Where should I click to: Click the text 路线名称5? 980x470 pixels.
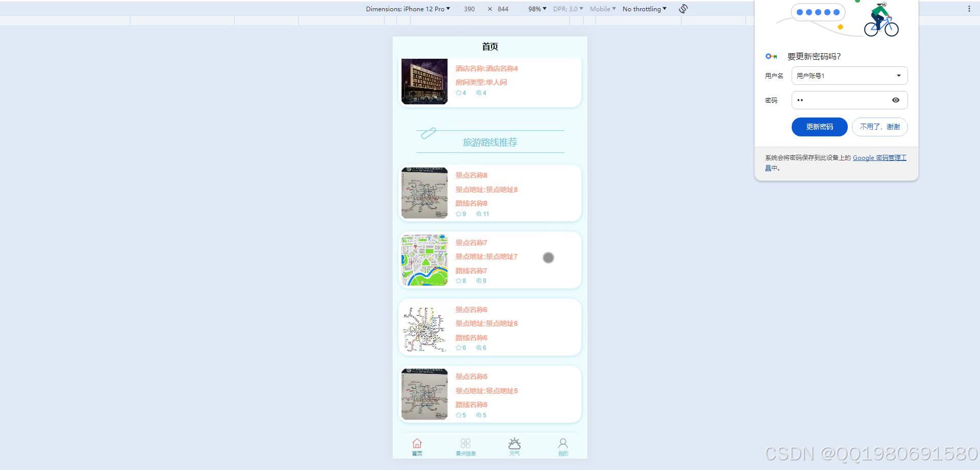click(471, 405)
